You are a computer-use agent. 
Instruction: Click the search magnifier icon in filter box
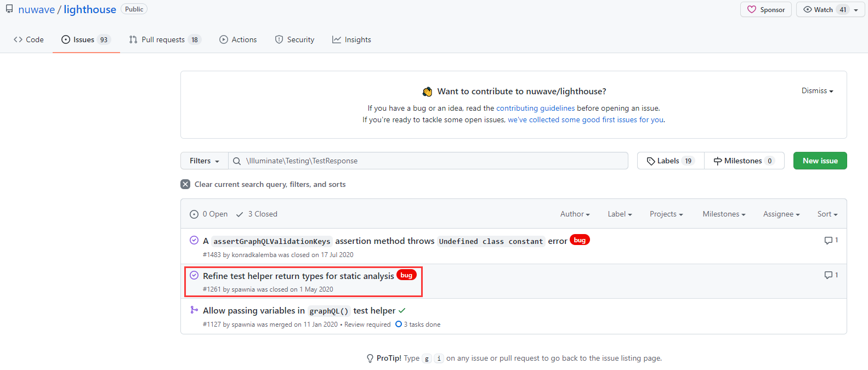click(x=237, y=161)
